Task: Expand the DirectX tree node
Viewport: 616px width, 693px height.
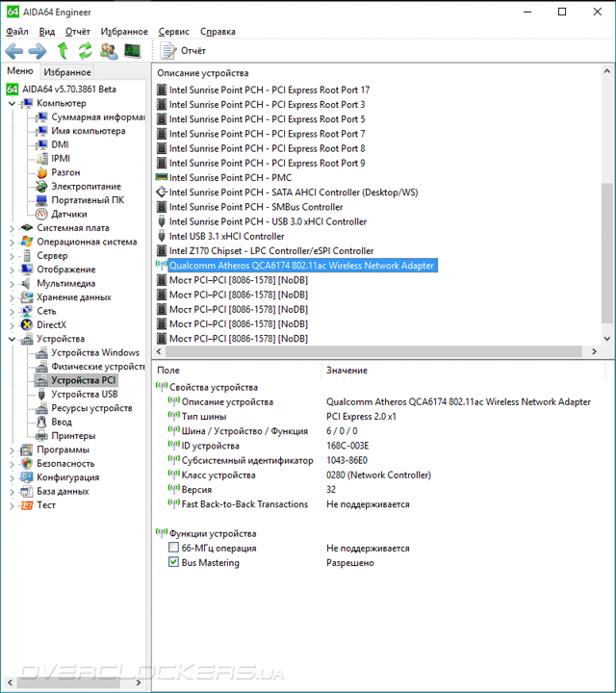Action: click(x=12, y=325)
